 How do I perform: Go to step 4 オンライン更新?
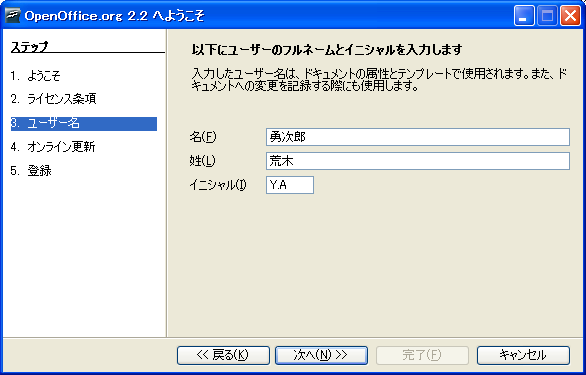tap(53, 147)
